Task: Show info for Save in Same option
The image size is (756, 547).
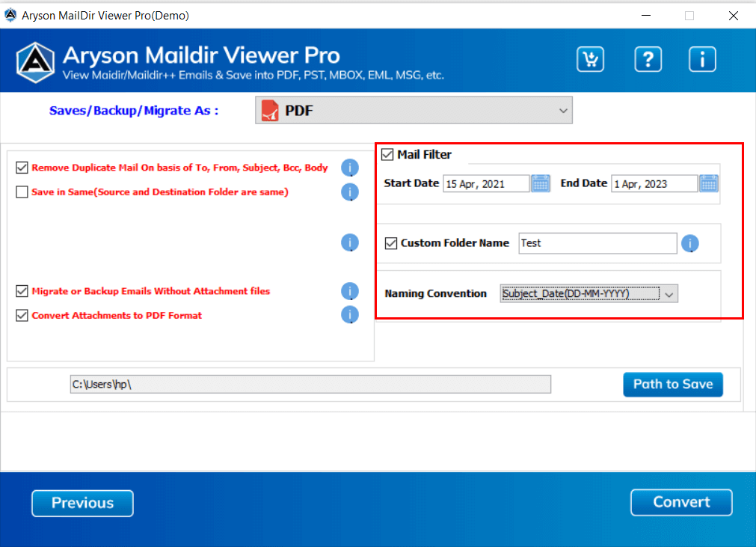Action: coord(349,192)
